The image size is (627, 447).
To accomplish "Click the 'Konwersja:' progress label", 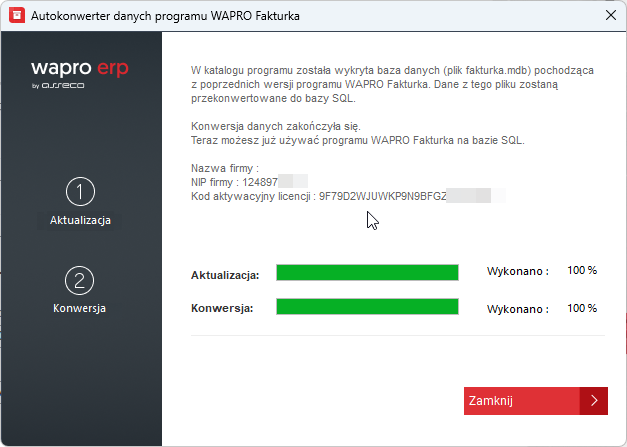I will click(x=222, y=308).
